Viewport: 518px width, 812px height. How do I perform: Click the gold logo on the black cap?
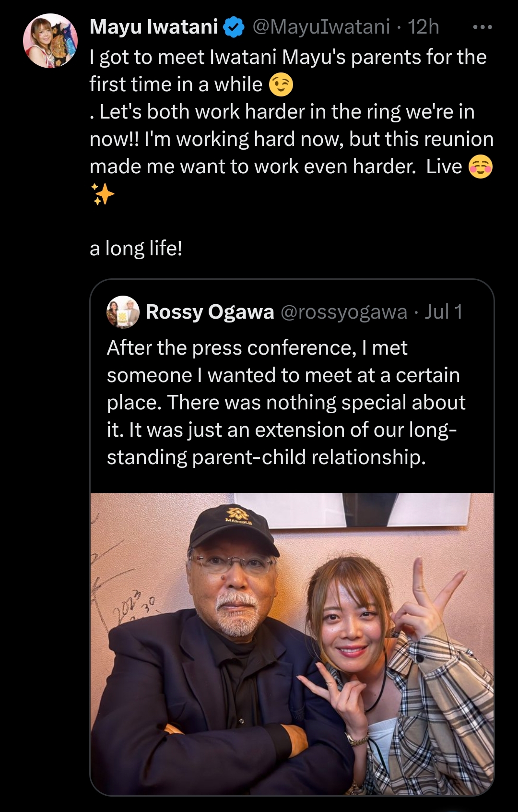pos(237,515)
